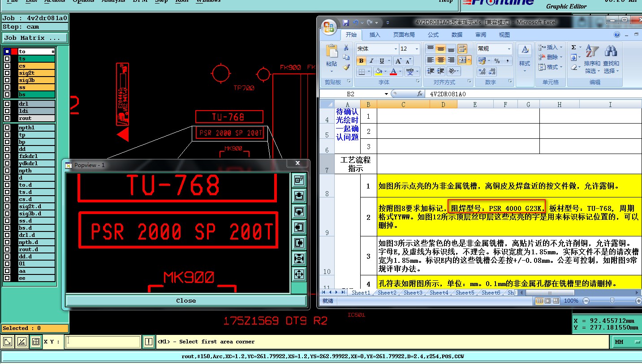This screenshot has width=642, height=364.
Task: Open the font size dropdown showing 12
Action: click(x=417, y=49)
